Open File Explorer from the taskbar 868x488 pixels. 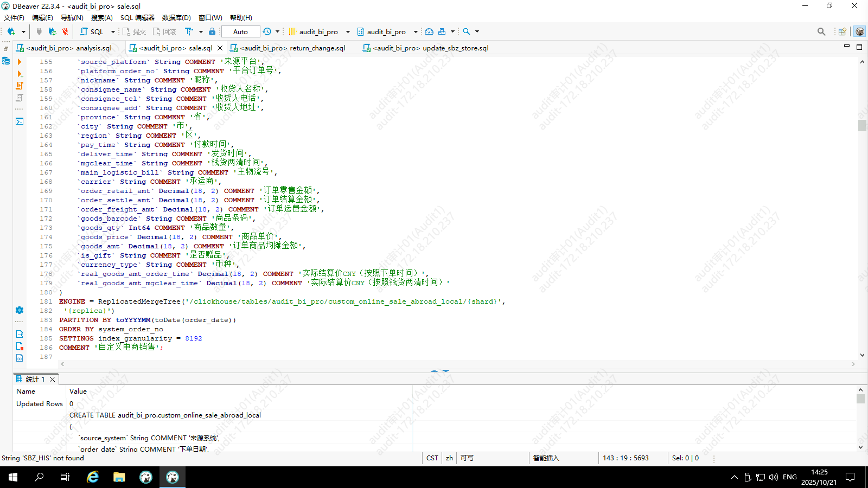[x=119, y=477]
